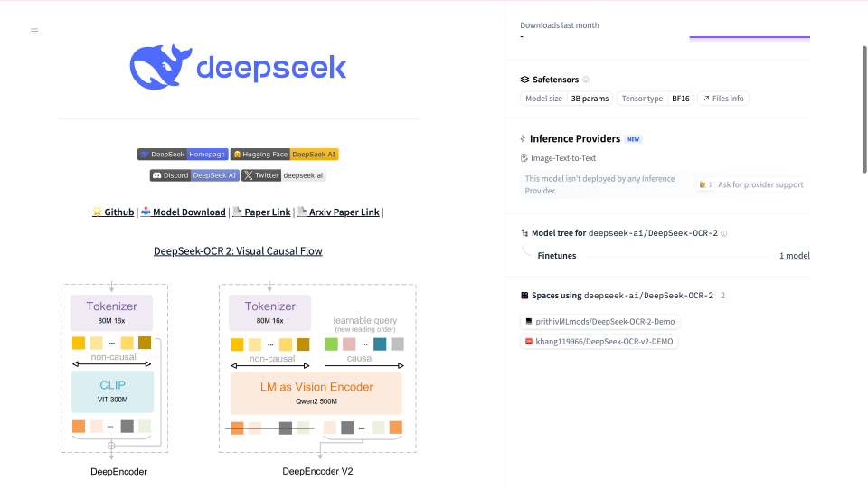Image resolution: width=868 pixels, height=490 pixels.
Task: Click the info icon next to Safetensors
Action: [x=586, y=80]
